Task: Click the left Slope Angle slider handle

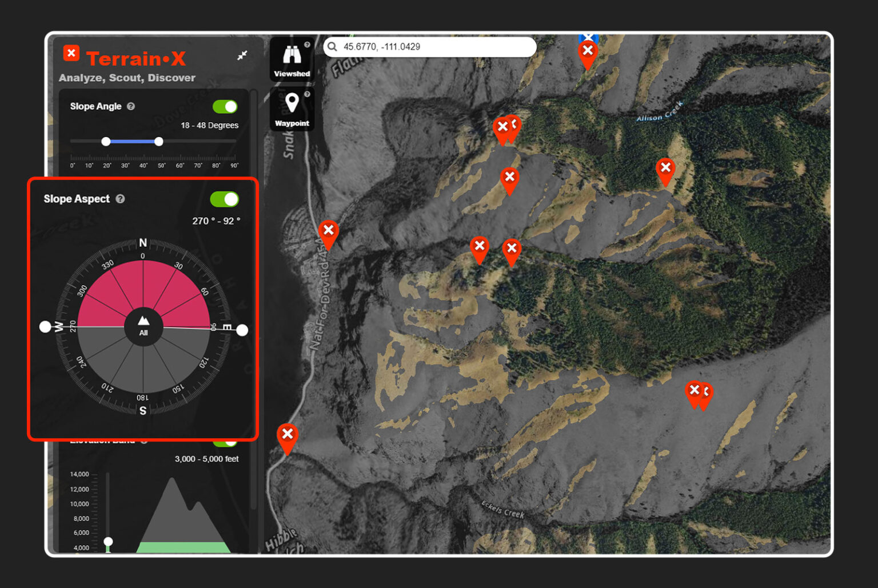Action: coord(106,141)
